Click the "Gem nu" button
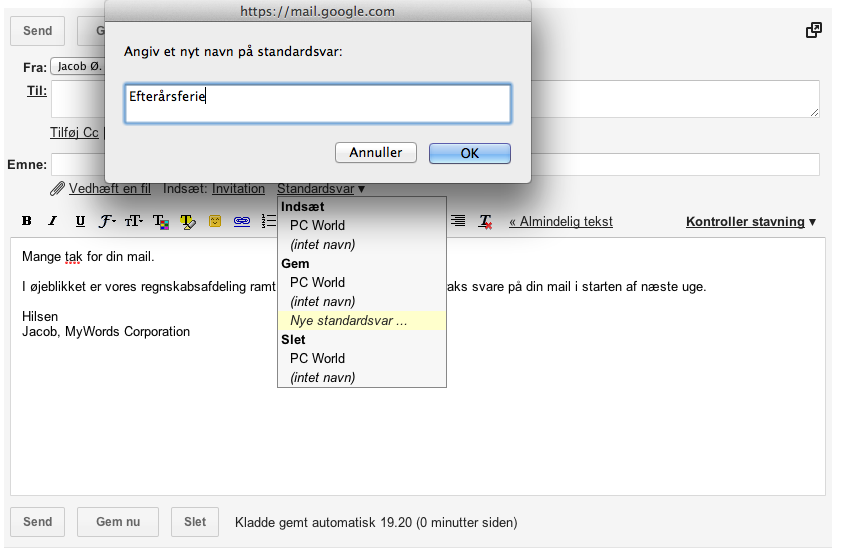 pos(118,522)
